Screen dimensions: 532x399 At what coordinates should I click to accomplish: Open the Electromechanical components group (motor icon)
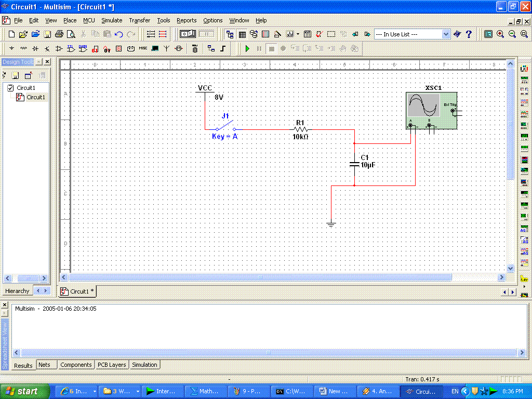179,48
